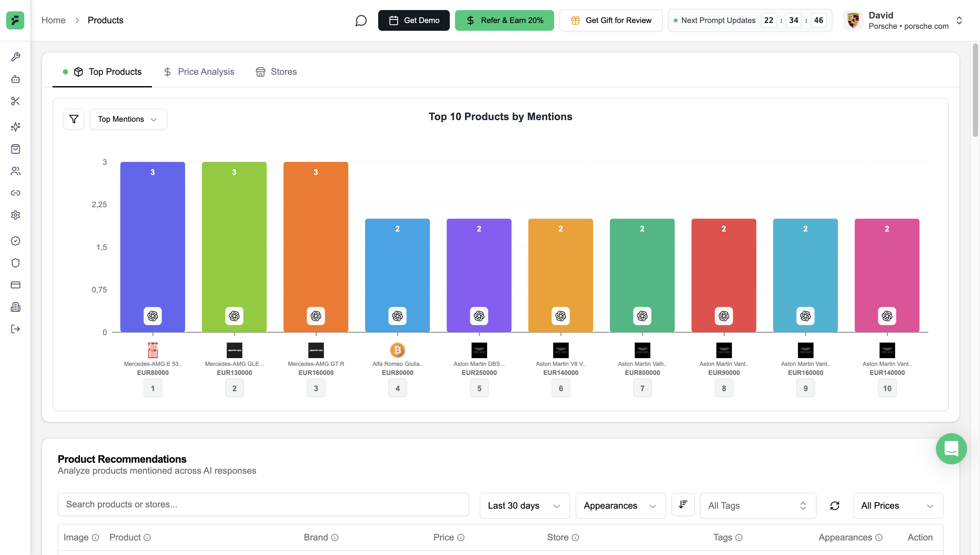The height and width of the screenshot is (555, 980).
Task: Open the All Tags selector
Action: [757, 505]
